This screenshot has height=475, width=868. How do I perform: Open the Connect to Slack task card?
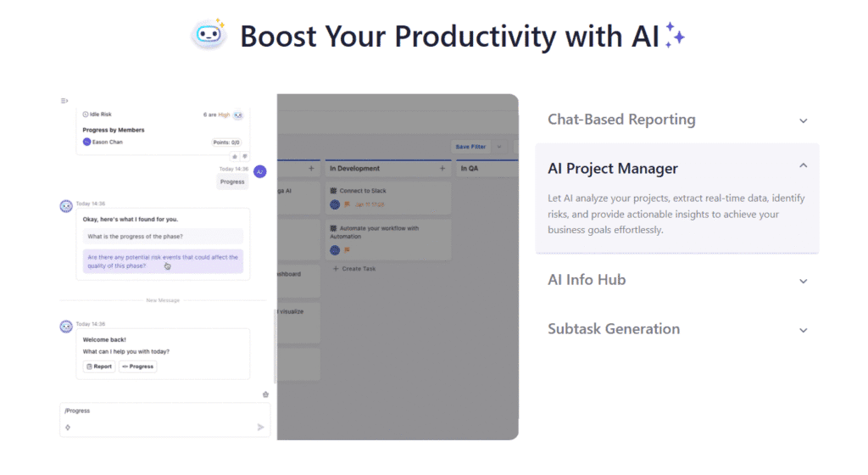click(388, 198)
